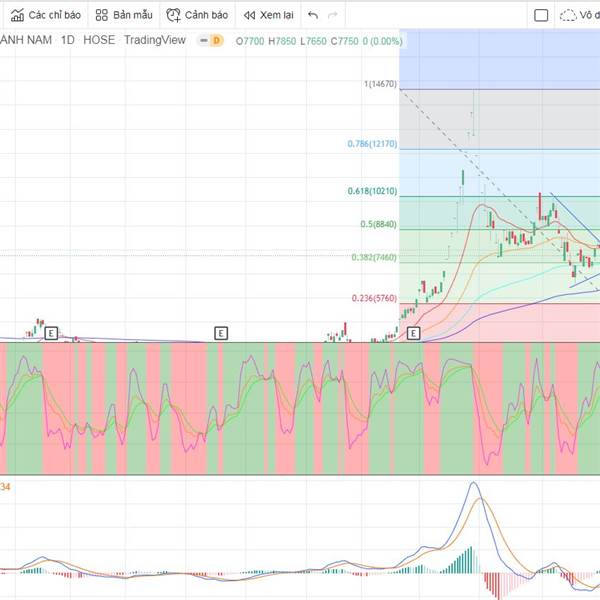Start bar replay with Xem lại

coord(269,15)
